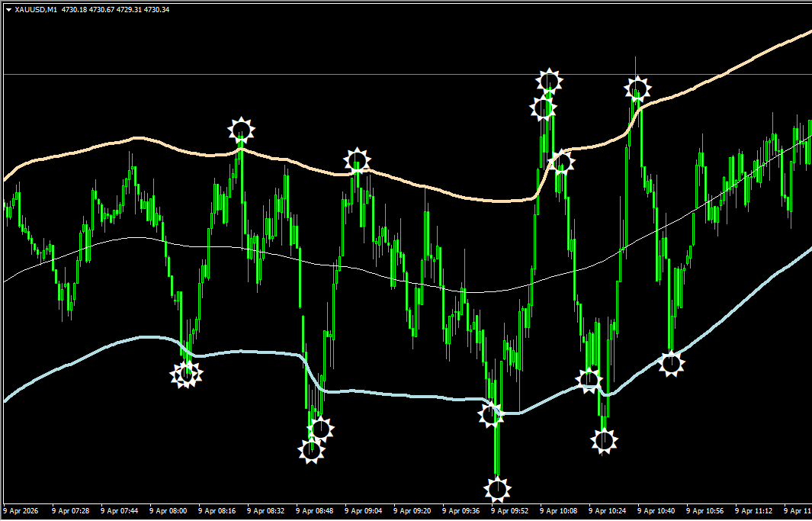Viewport: 812px width, 521px height.
Task: Select the lowest signal marker on the chart
Action: tap(497, 487)
